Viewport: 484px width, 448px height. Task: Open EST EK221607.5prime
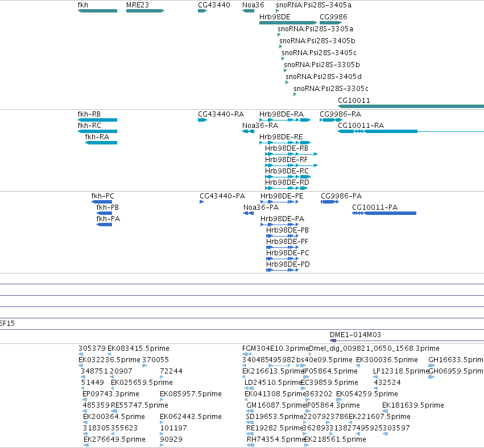tap(351, 422)
